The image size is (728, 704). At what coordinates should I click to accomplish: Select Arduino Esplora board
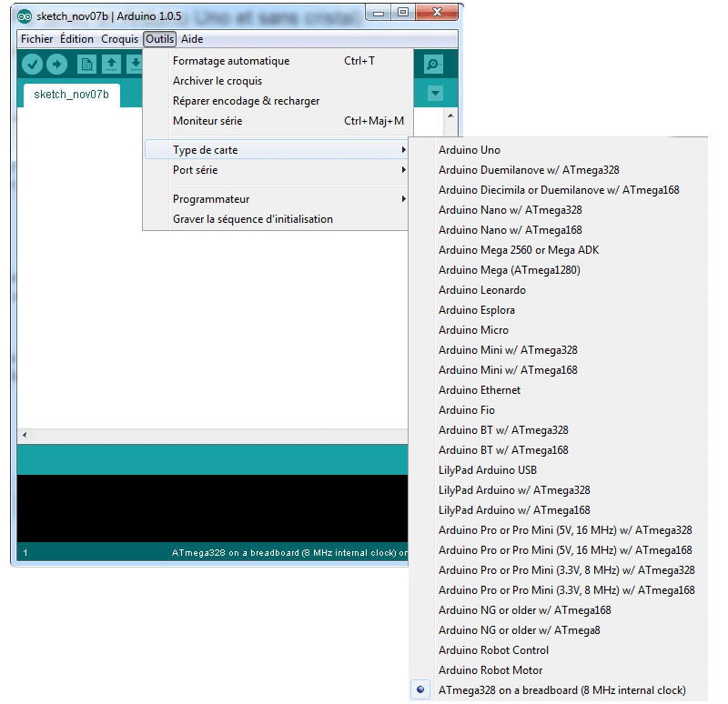pos(559,310)
